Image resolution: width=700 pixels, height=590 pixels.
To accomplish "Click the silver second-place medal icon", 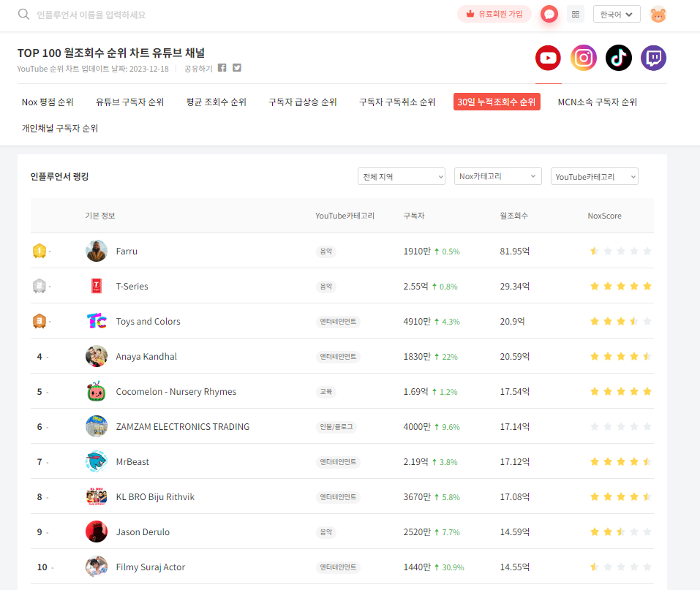I will (39, 286).
